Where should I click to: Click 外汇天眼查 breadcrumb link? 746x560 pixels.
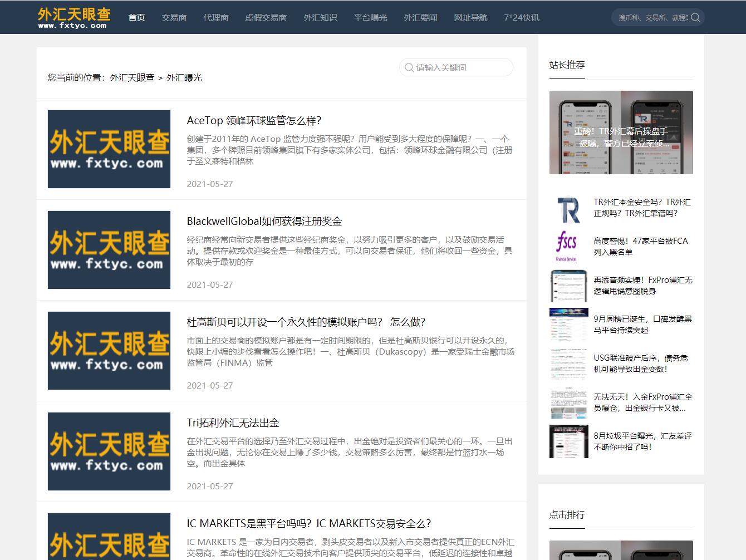point(132,78)
